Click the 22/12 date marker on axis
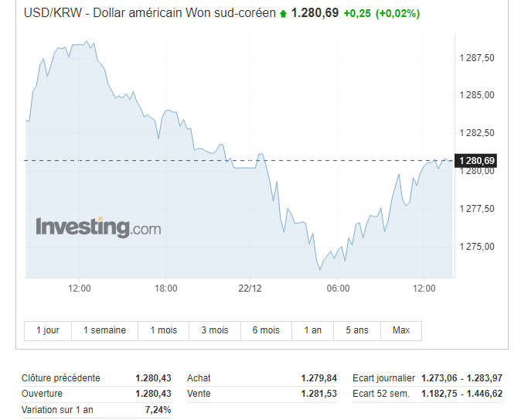Image resolution: width=521 pixels, height=420 pixels. coord(250,289)
